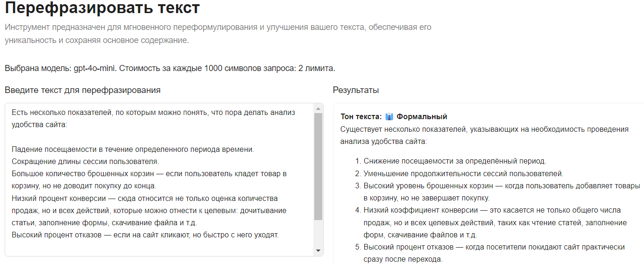Click scrollbar track below the thumb
This screenshot has width=644, height=264.
coord(318,233)
